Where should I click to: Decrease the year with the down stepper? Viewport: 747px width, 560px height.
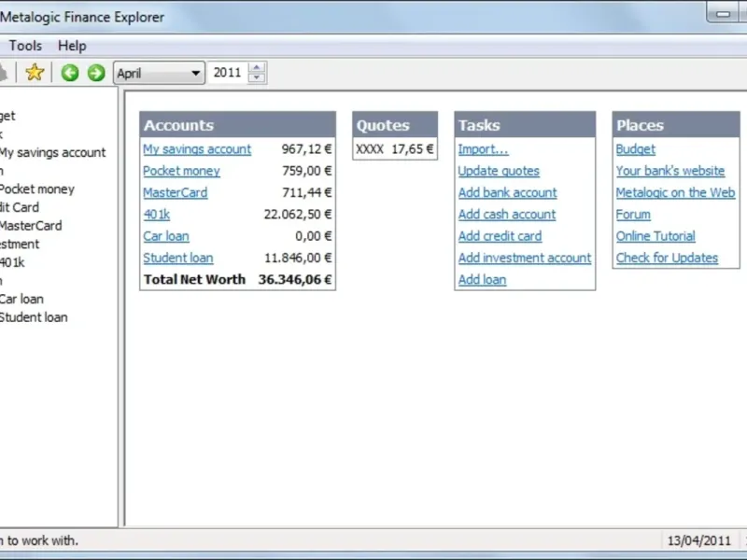pyautogui.click(x=258, y=78)
